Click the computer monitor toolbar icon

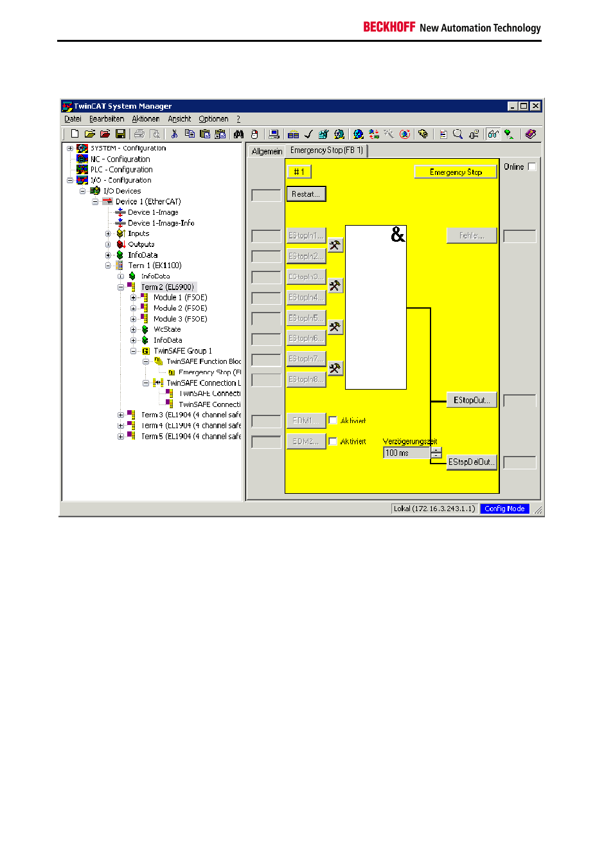[274, 134]
